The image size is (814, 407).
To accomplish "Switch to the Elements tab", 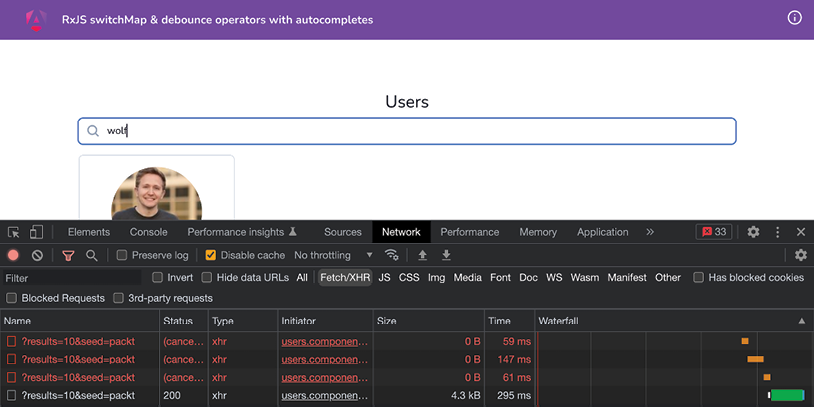I will [x=89, y=232].
